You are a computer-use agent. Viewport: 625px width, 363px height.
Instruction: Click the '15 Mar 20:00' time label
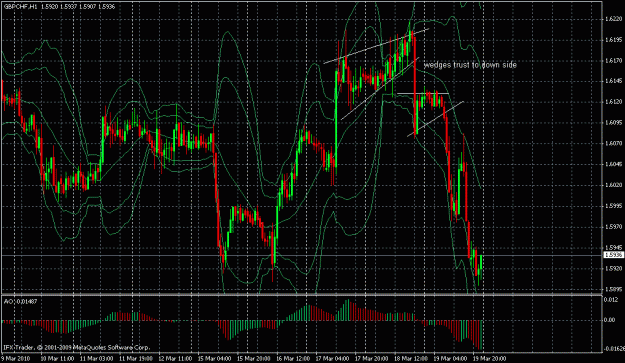point(254,359)
